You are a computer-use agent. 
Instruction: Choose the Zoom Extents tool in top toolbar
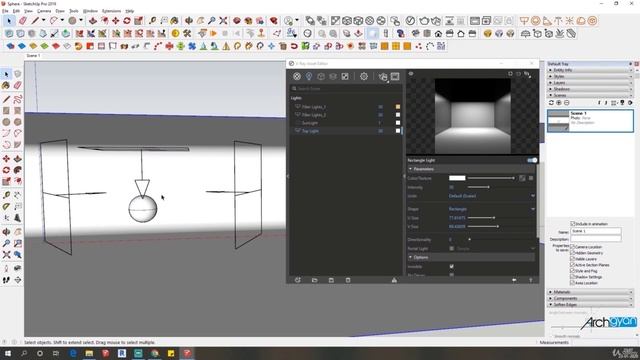[223, 20]
